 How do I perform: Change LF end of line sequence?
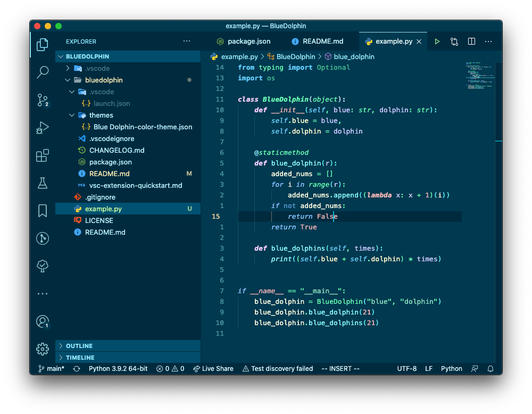tap(429, 369)
